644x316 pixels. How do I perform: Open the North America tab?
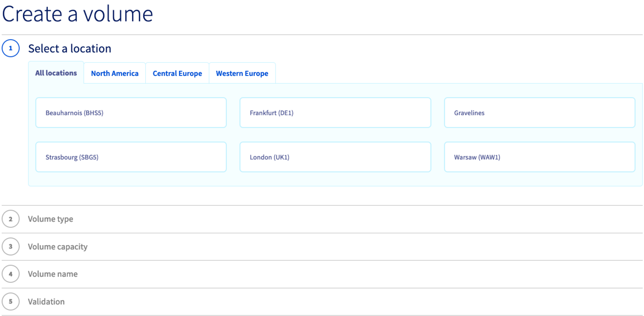(x=115, y=74)
